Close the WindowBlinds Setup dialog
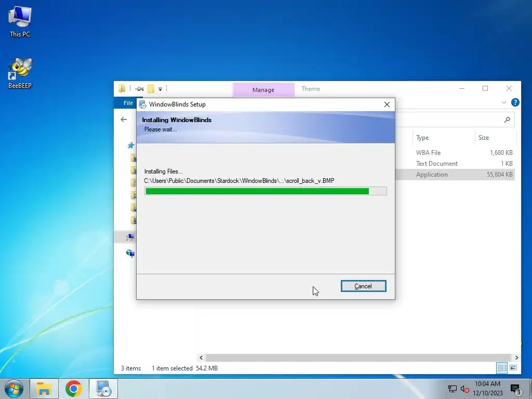Screen dimensions: 532x399 point(387,104)
